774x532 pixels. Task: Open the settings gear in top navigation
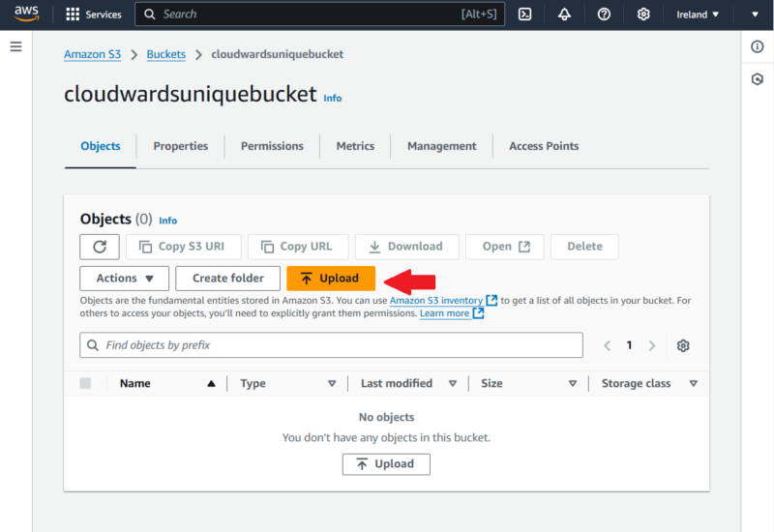pyautogui.click(x=643, y=15)
